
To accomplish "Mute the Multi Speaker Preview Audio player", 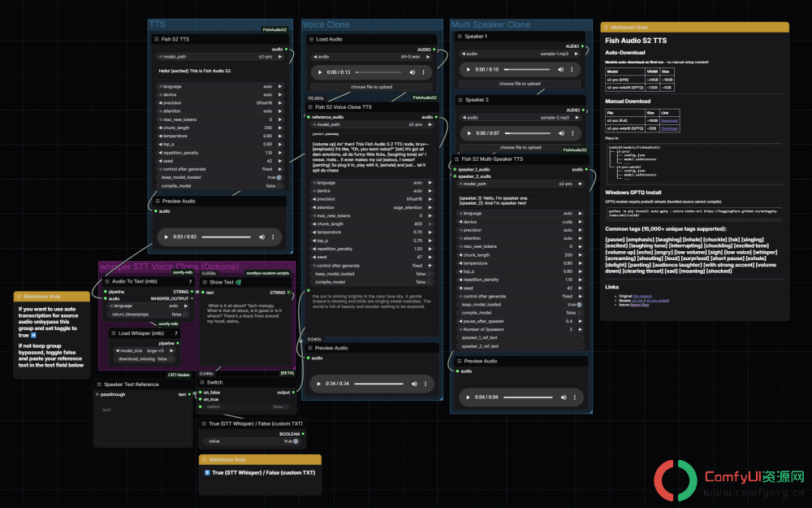I will [564, 397].
